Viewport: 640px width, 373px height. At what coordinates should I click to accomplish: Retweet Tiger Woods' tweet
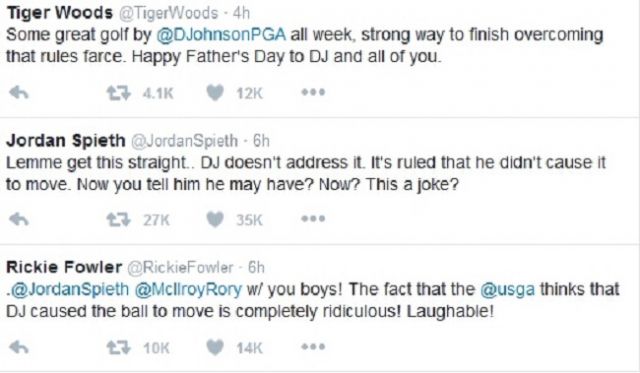pos(118,93)
